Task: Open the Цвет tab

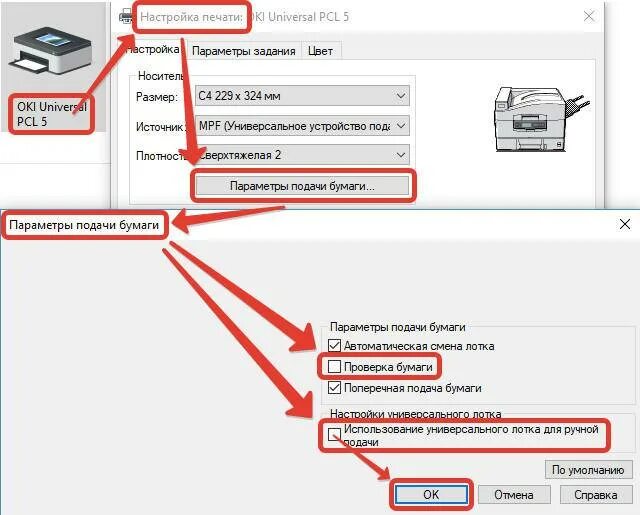Action: 320,51
